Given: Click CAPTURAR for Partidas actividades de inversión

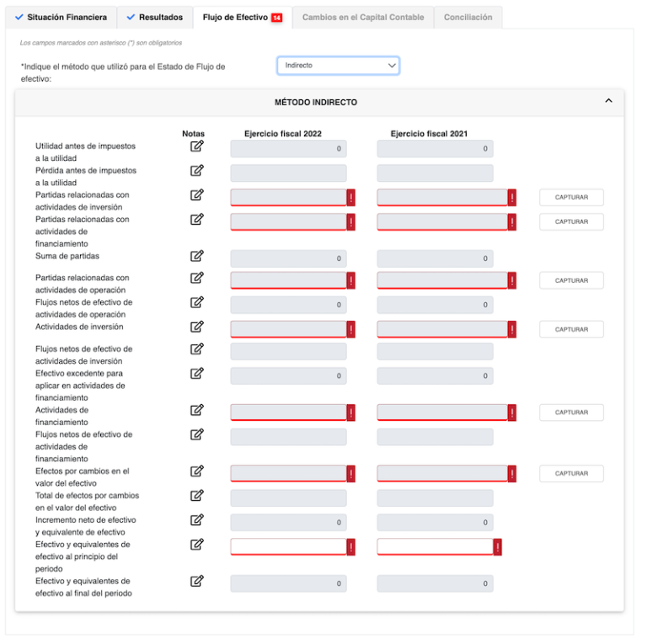Looking at the screenshot, I should 571,198.
